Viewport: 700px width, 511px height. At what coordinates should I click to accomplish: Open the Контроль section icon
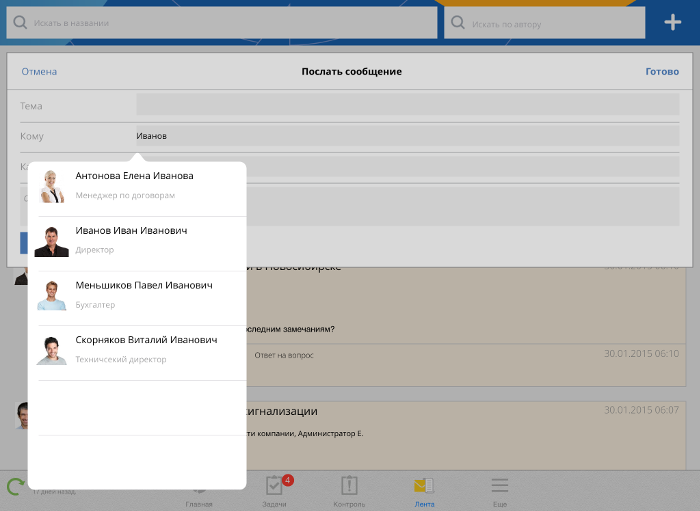(x=349, y=486)
